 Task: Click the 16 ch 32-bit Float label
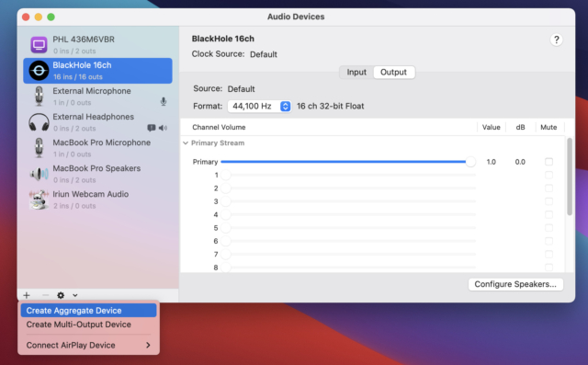tap(331, 106)
